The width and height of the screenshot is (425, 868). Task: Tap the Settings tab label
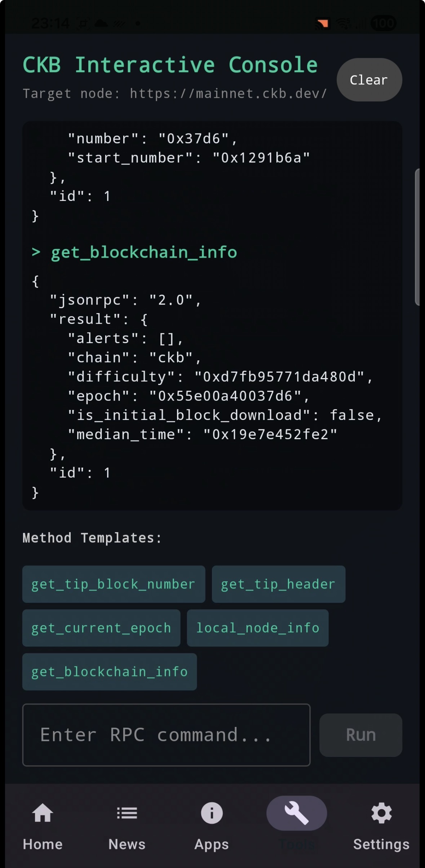coord(381,844)
